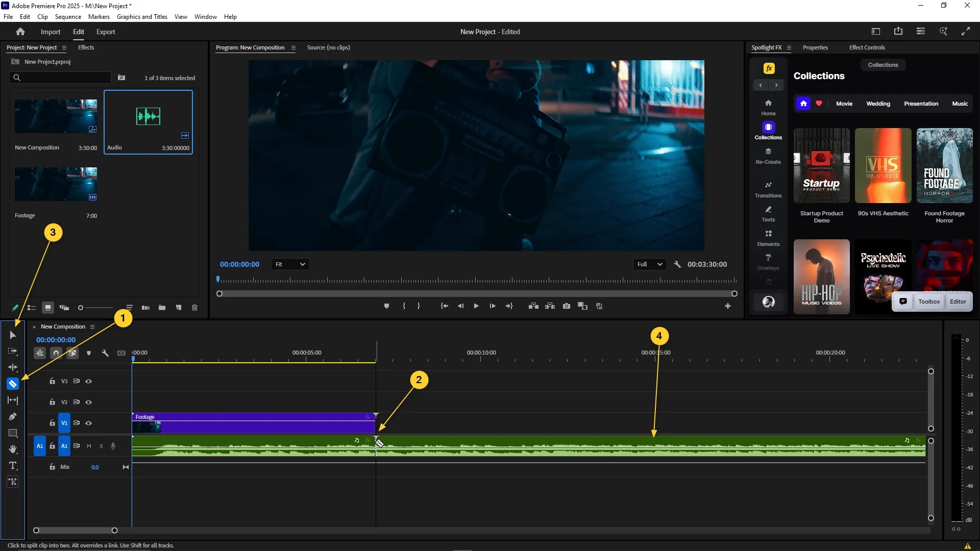Screen dimensions: 980x551
Task: Open the Workspaces icon in header
Action: (x=921, y=32)
